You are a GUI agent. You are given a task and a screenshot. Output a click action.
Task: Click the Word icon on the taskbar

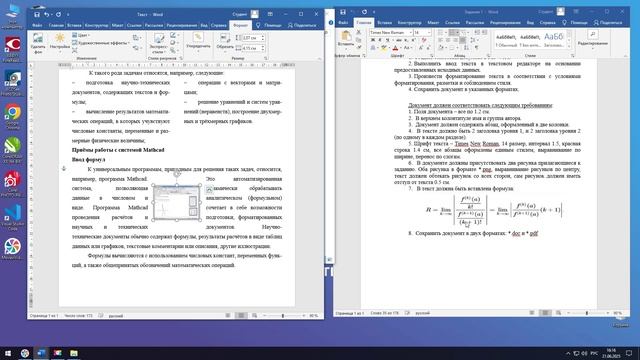pyautogui.click(x=41, y=353)
